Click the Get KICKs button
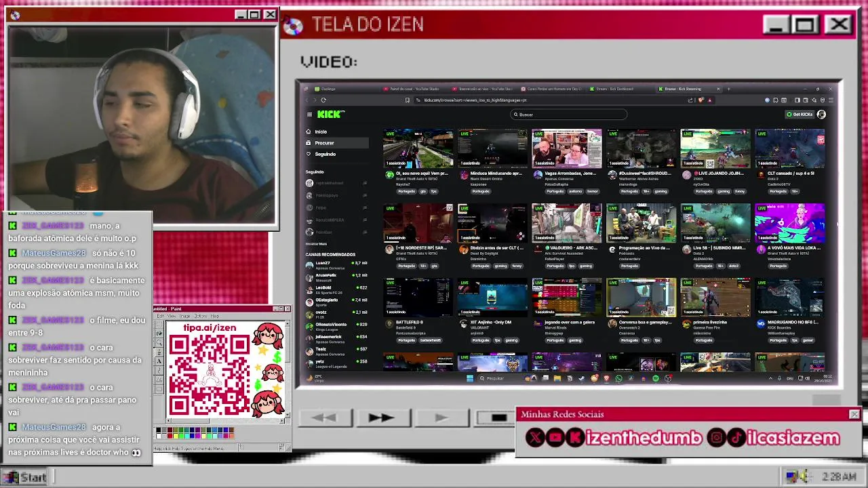Screen dimensions: 868x488 pos(800,115)
